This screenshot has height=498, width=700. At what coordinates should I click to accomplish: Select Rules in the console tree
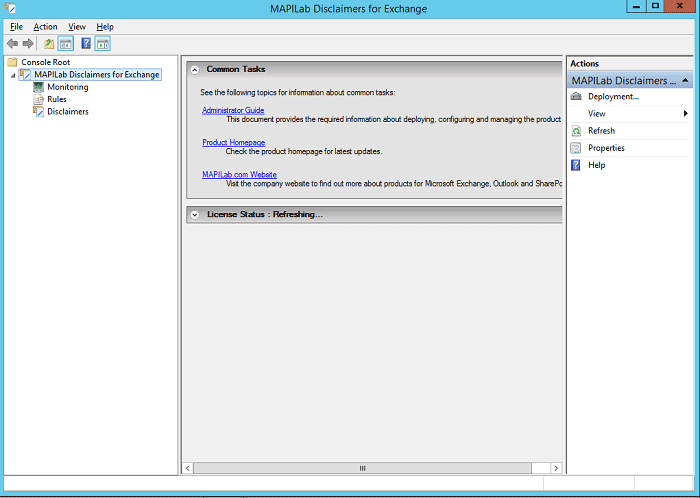pos(57,99)
